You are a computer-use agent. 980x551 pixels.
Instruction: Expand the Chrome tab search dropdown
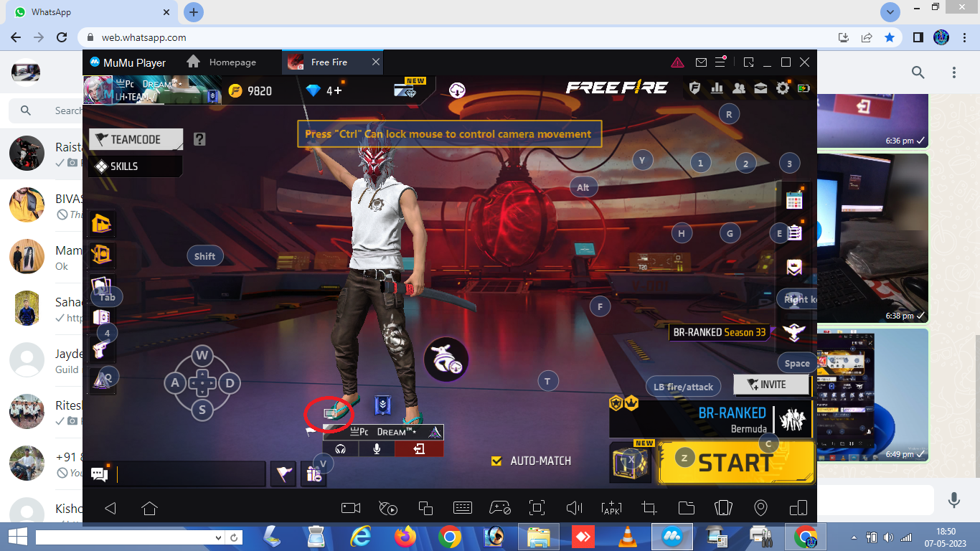tap(890, 12)
